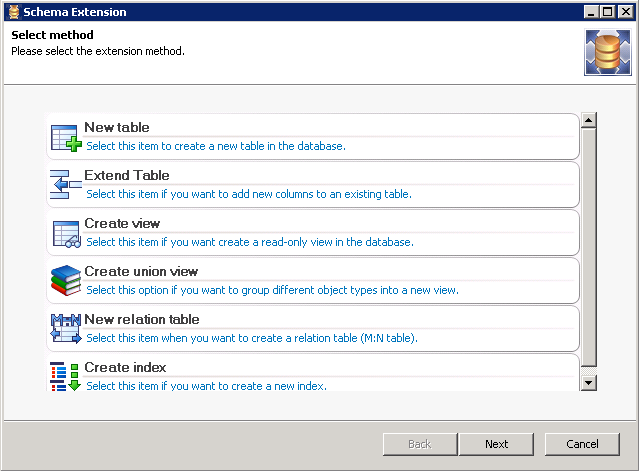Viewport: 639px width, 471px height.
Task: Click the Extend Table arrow icon
Action: pos(66,185)
